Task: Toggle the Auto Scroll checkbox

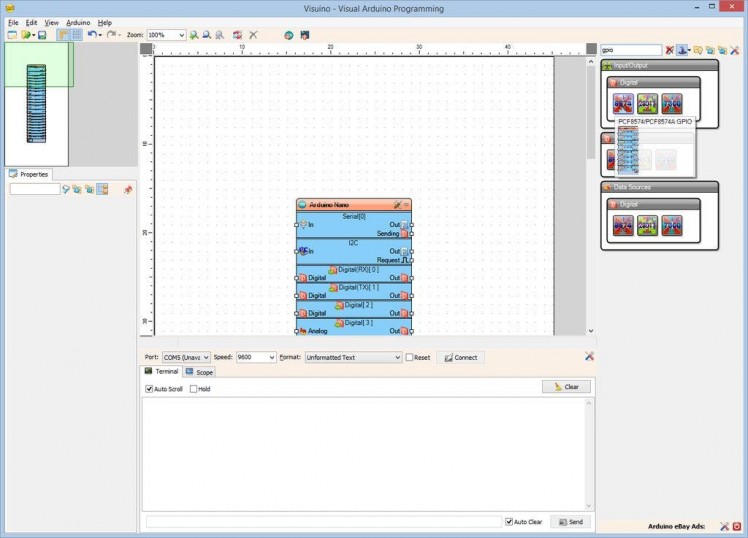Action: 149,389
